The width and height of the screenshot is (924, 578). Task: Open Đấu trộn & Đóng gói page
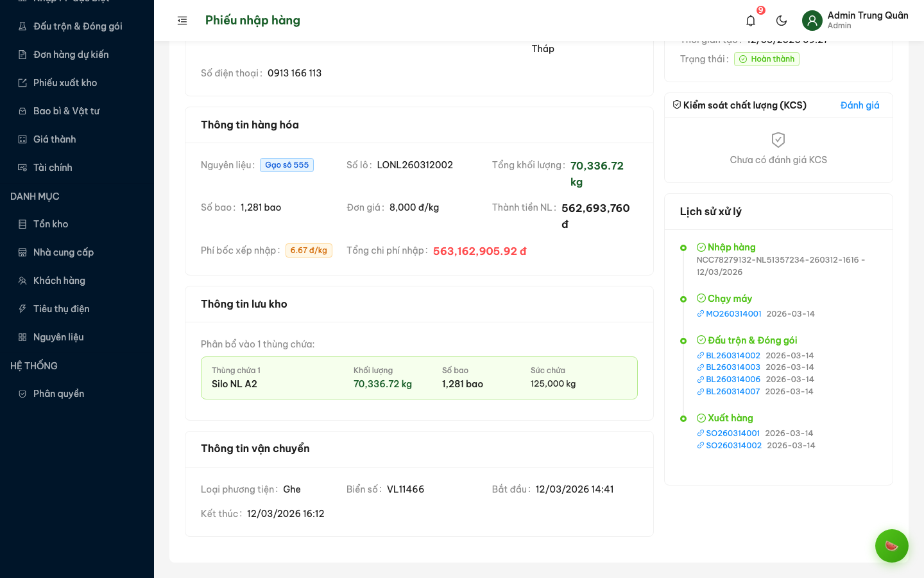77,26
